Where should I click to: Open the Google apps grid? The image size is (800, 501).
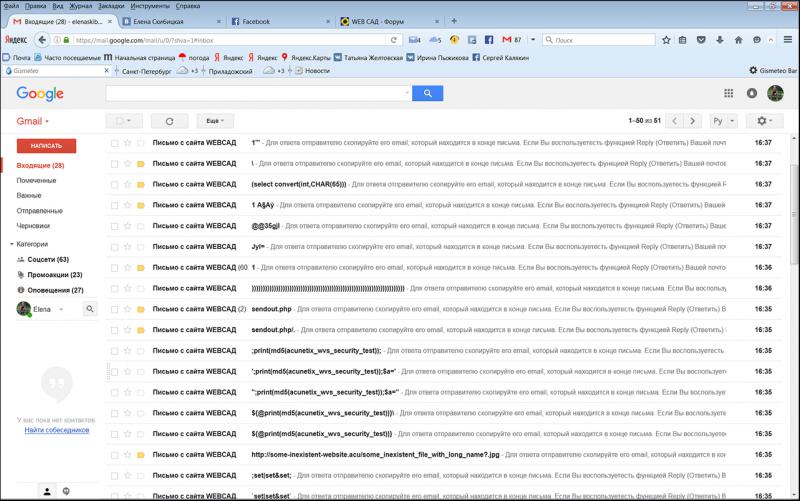pos(728,93)
